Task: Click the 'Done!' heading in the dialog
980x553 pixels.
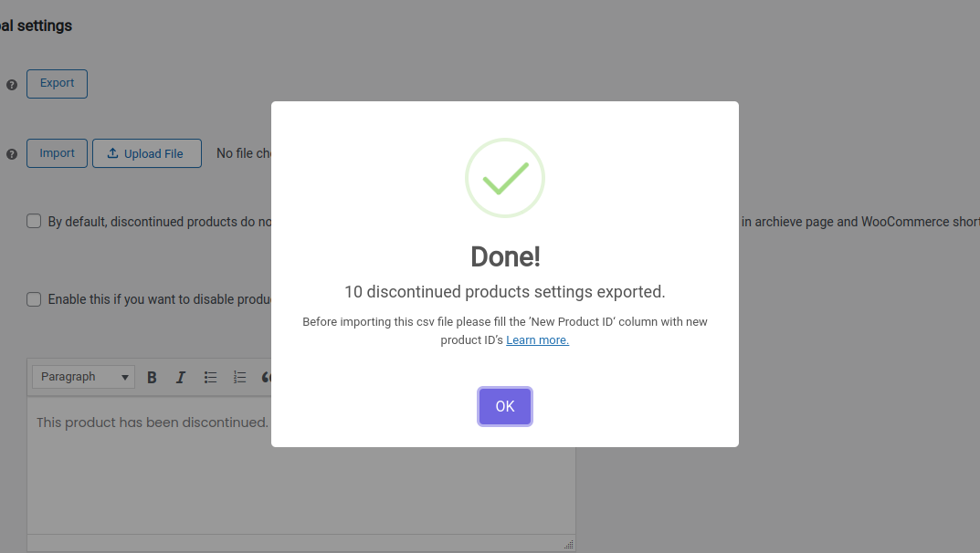Action: pos(505,256)
